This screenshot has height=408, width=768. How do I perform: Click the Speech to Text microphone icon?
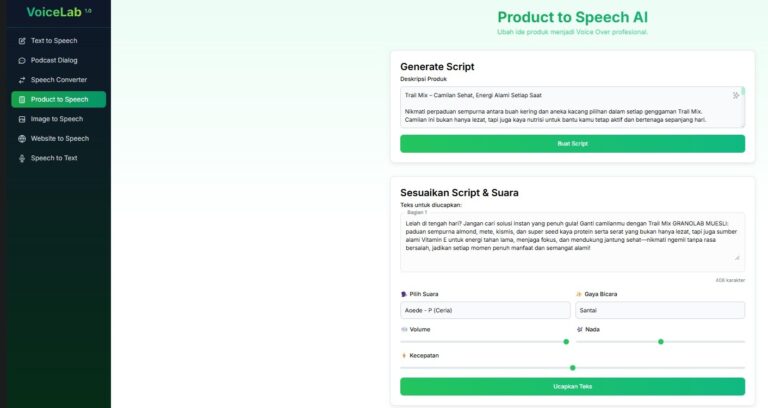22,158
